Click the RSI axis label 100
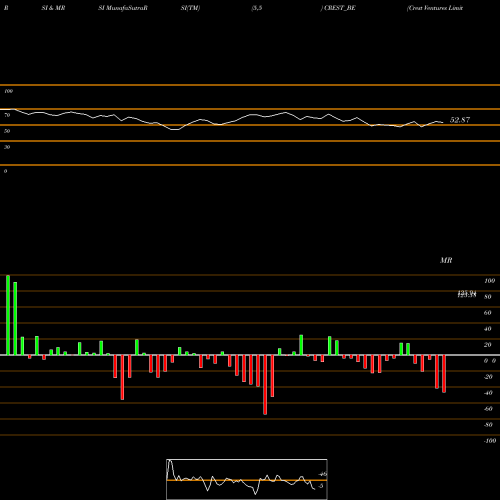Viewport: 500px width, 500px height. [x=9, y=91]
